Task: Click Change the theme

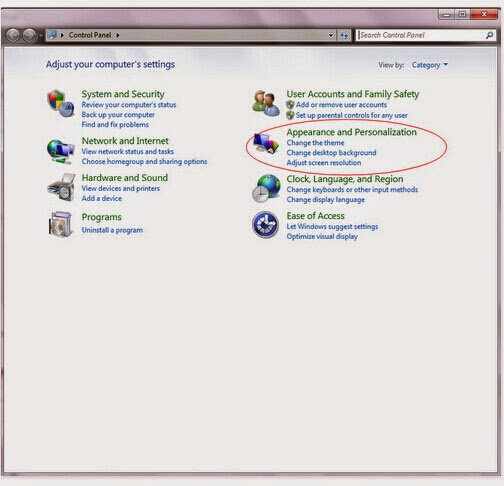Action: (315, 143)
